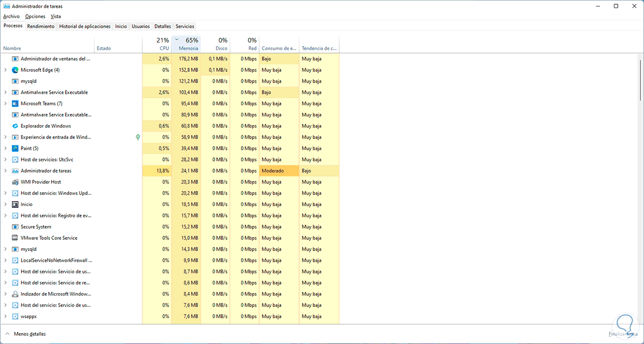Click the '13,8%' CPU cell
Viewport: 644px width, 344px height.
coord(157,171)
